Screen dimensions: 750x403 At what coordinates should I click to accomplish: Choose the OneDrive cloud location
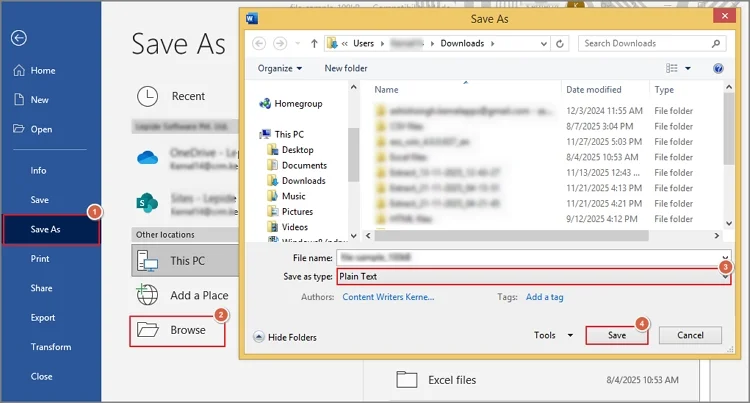click(147, 158)
